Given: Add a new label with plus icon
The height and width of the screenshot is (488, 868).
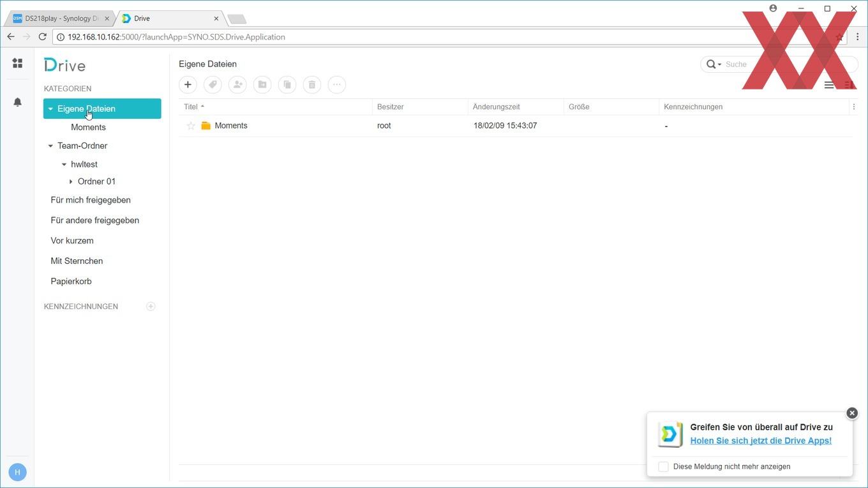Looking at the screenshot, I should click(151, 307).
